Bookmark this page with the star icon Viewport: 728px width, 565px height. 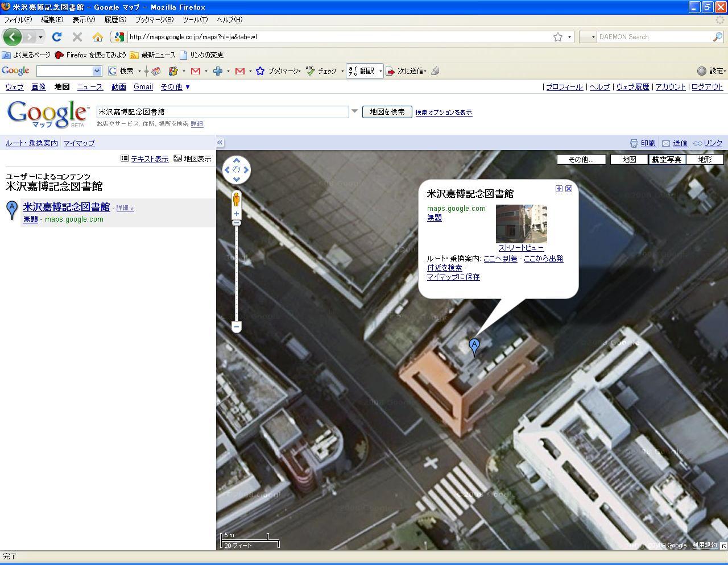558,37
